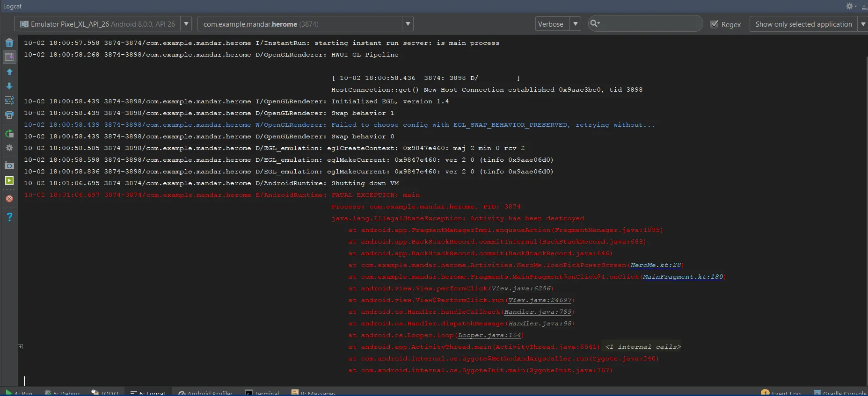Screen dimensions: 868x396
Task: Expand the '1 internal calls' folded section
Action: 642,347
